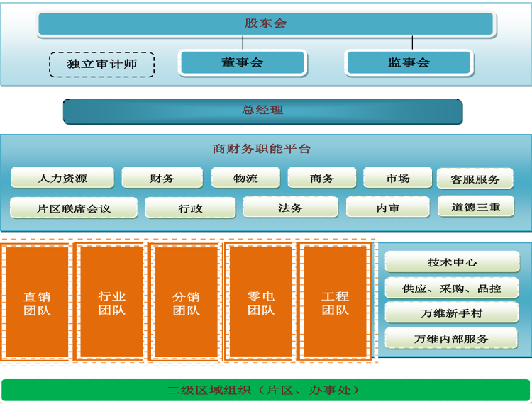This screenshot has width=532, height=404.
Task: Select the 万维新手村 box
Action: tap(452, 313)
